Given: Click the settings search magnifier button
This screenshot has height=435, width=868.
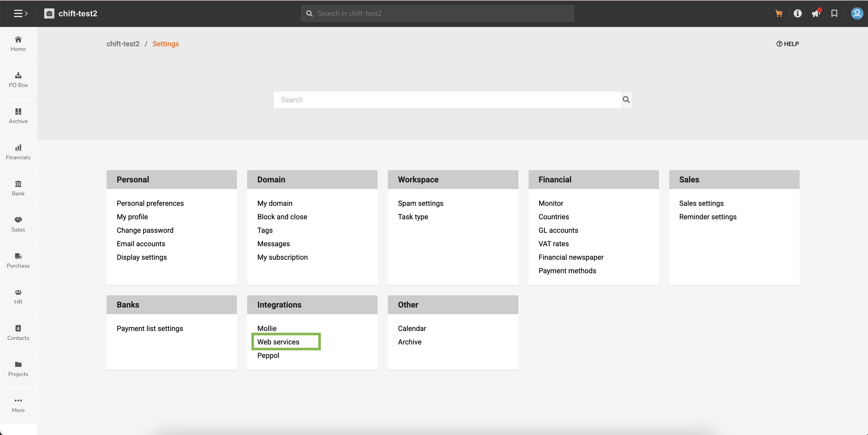Looking at the screenshot, I should (626, 100).
